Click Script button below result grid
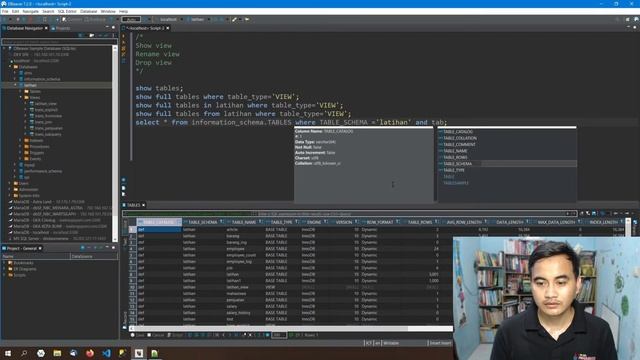The width and height of the screenshot is (640, 360). tap(175, 335)
